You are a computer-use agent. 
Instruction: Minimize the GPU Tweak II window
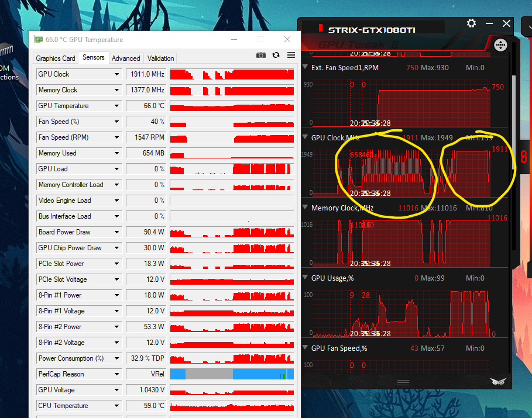point(489,23)
